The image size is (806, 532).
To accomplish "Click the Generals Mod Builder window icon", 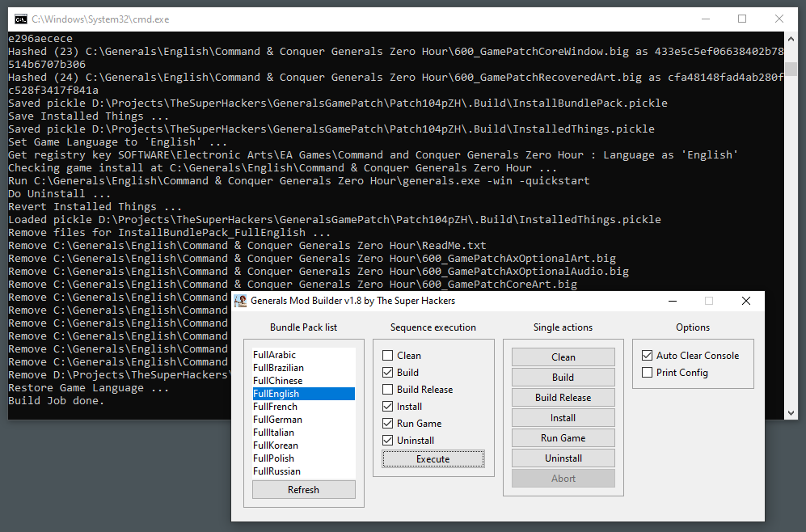I will coord(240,301).
